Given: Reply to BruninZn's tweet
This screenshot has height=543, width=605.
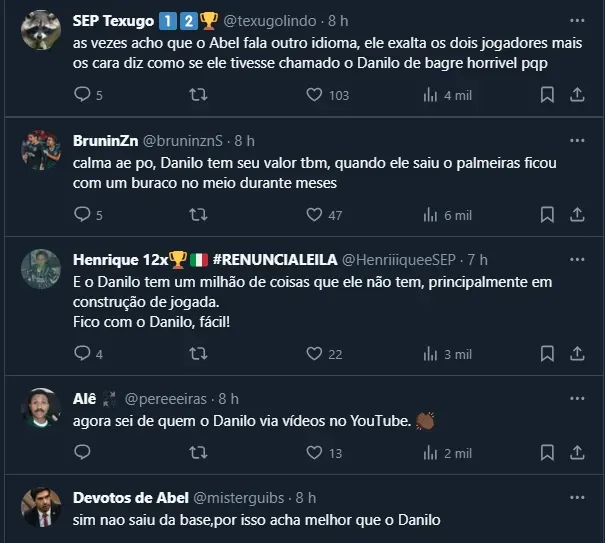Looking at the screenshot, I should pyautogui.click(x=82, y=214).
